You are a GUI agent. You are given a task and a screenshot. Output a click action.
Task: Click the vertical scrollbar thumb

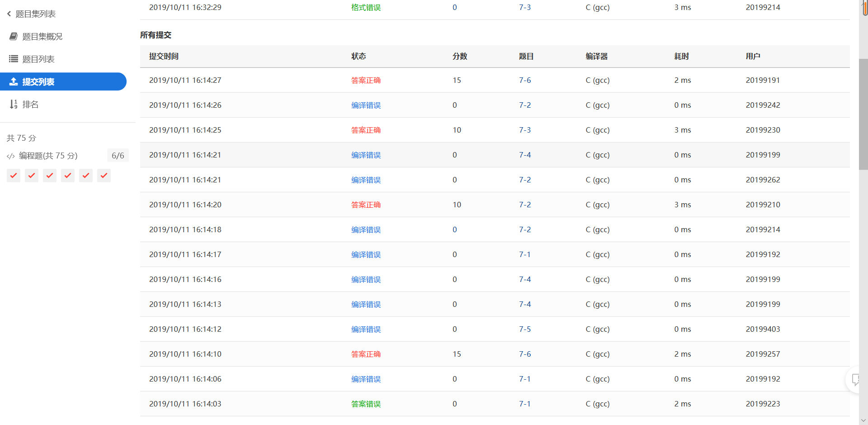pyautogui.click(x=863, y=114)
